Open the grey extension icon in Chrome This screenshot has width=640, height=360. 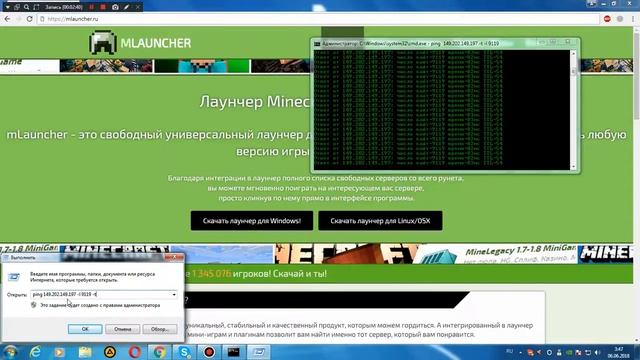620,19
